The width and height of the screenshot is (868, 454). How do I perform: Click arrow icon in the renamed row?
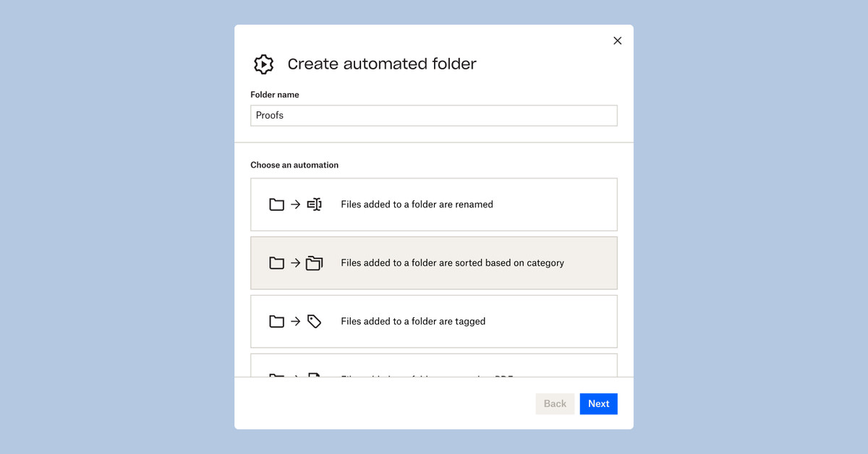tap(295, 205)
